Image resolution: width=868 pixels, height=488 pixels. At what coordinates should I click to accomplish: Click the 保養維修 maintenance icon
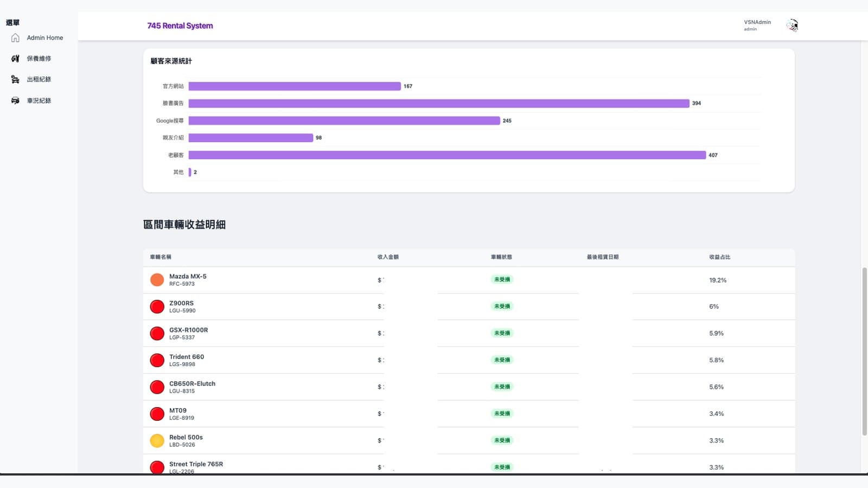[15, 59]
